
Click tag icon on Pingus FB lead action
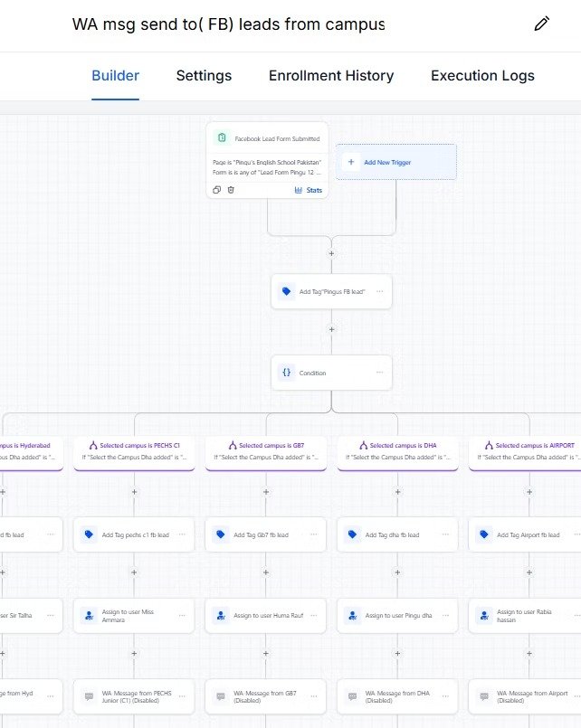287,291
